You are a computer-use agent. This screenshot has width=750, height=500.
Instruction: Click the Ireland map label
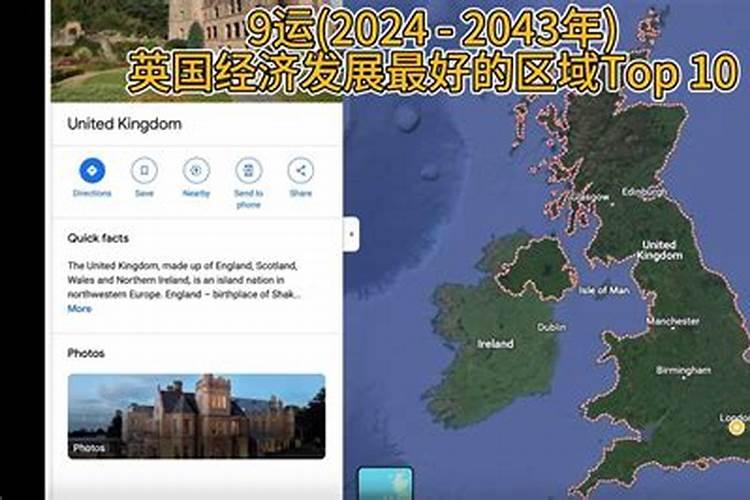click(x=496, y=344)
